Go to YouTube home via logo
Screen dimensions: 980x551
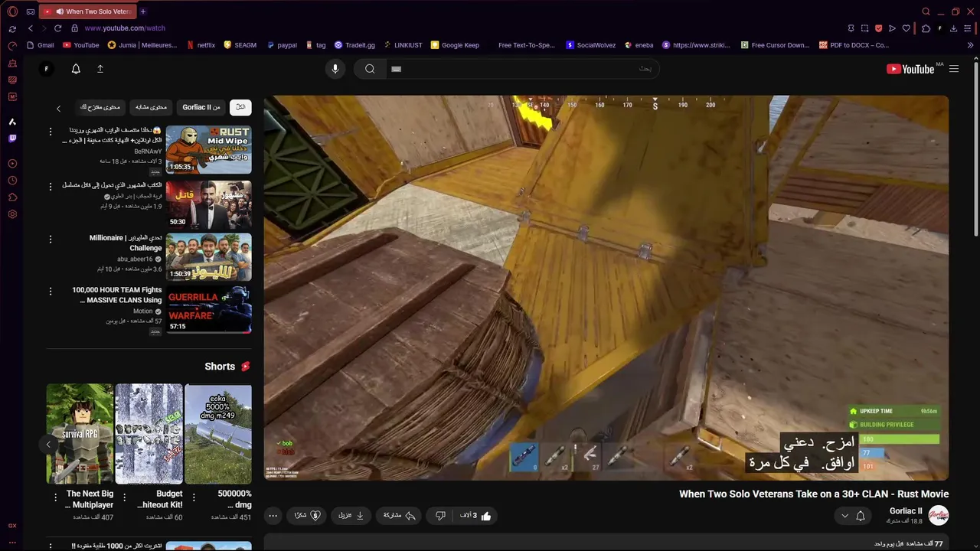[x=910, y=69]
